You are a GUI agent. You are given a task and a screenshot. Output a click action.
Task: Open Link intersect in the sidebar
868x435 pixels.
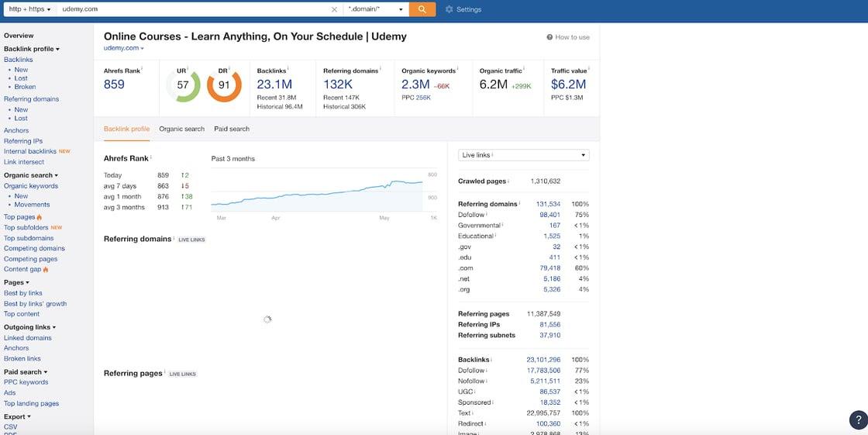24,162
